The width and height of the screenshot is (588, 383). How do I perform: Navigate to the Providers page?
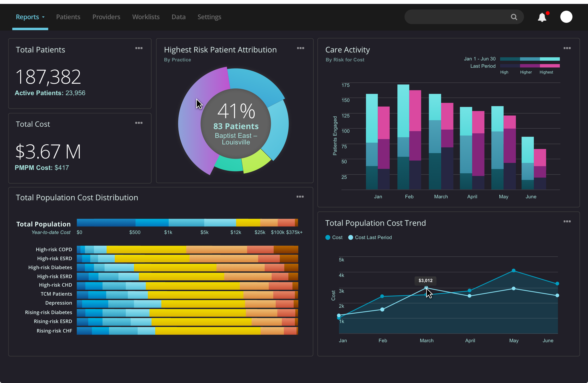(x=106, y=17)
